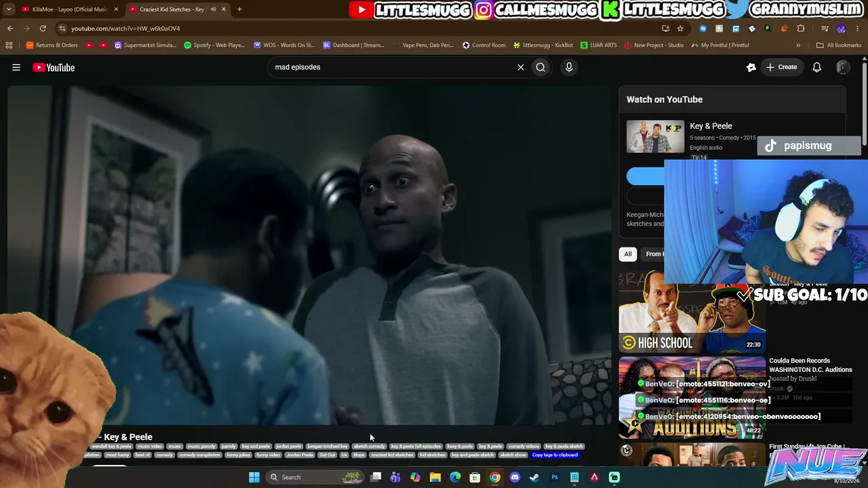Reload the page with the refresh icon
Image resolution: width=868 pixels, height=488 pixels.
[43, 28]
